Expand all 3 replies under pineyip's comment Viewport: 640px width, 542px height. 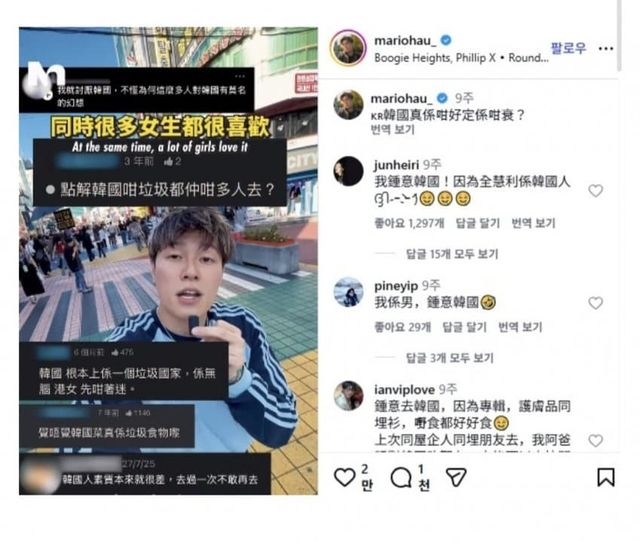[x=449, y=358]
